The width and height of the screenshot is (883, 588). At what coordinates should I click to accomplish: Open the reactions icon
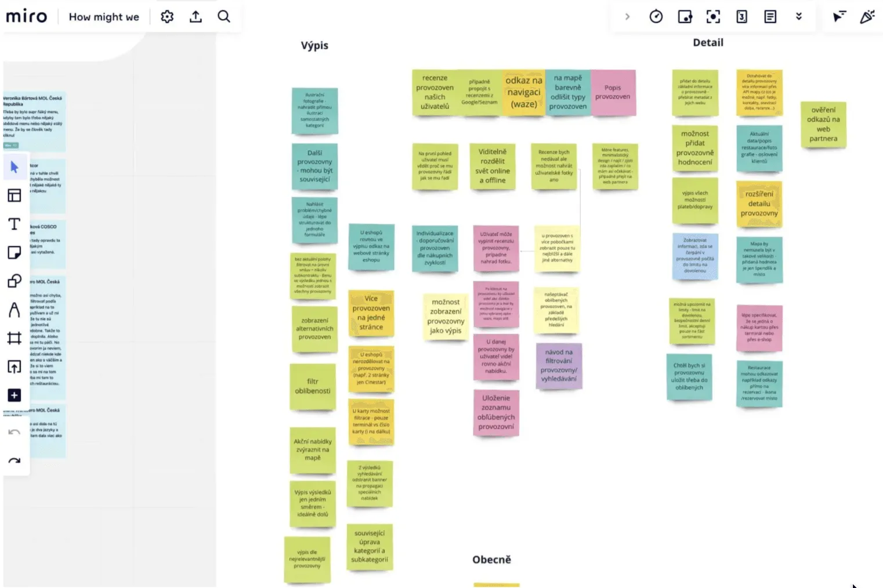point(867,17)
